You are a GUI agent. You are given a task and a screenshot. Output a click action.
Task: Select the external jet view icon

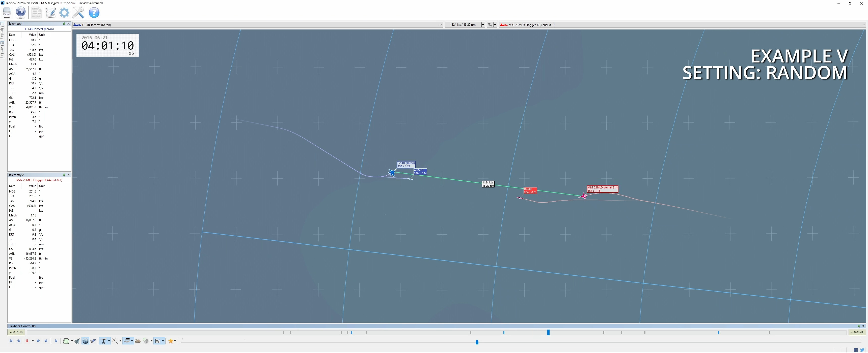(77, 341)
